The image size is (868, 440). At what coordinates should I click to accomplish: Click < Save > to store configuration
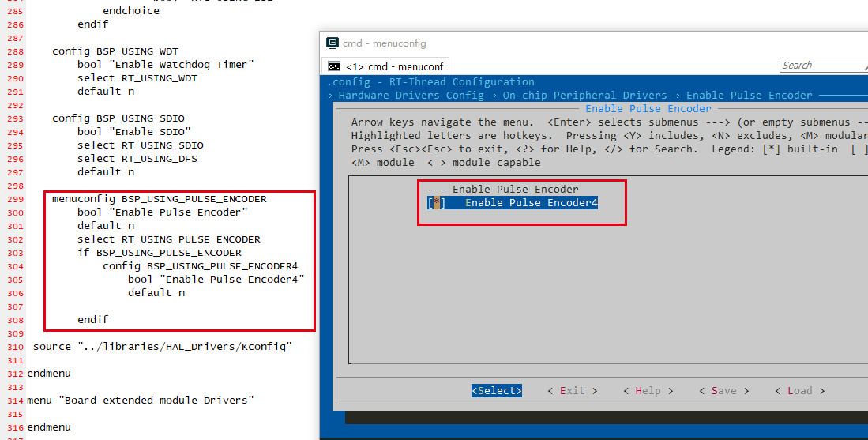click(723, 391)
